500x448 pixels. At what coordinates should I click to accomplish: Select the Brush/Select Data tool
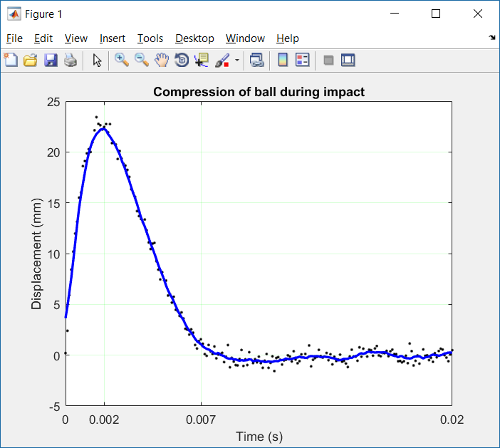(x=222, y=61)
